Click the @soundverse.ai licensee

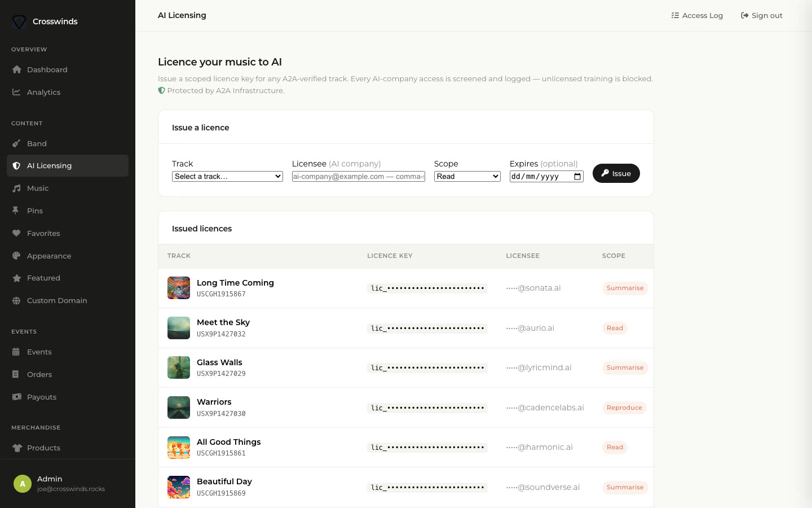tap(542, 487)
